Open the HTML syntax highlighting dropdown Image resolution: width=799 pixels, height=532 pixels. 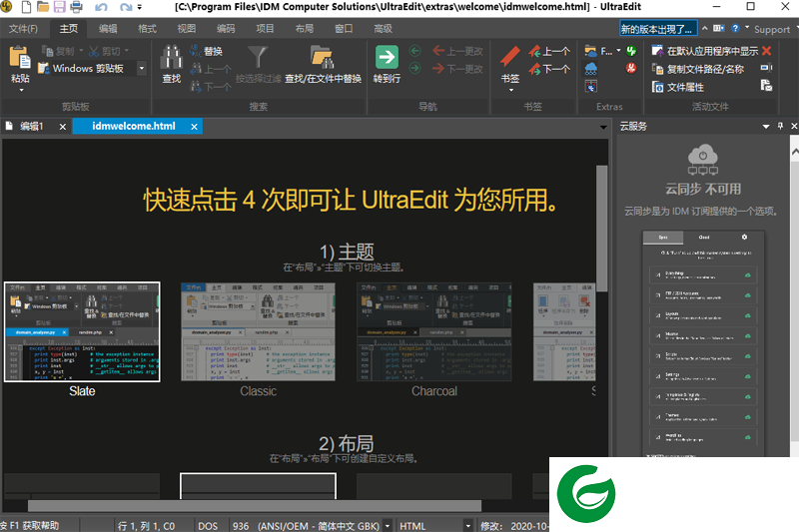pyautogui.click(x=467, y=526)
